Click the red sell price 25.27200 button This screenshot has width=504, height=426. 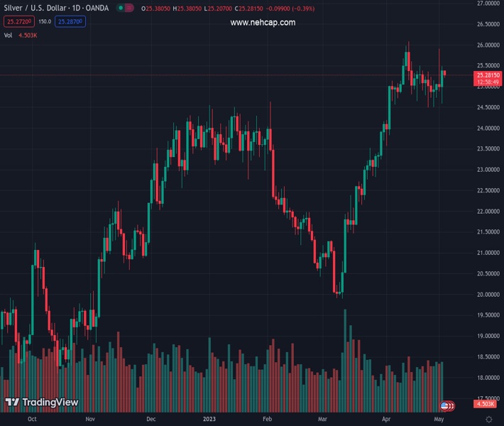tap(16, 22)
